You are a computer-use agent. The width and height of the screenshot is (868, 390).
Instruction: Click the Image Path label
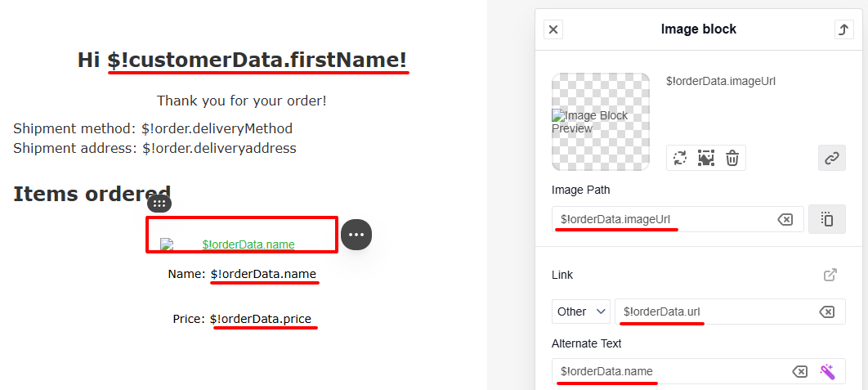pos(580,190)
